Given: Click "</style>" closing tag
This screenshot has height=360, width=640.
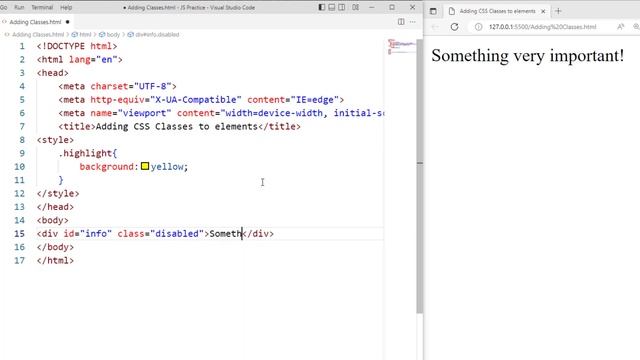Looking at the screenshot, I should click(x=58, y=193).
